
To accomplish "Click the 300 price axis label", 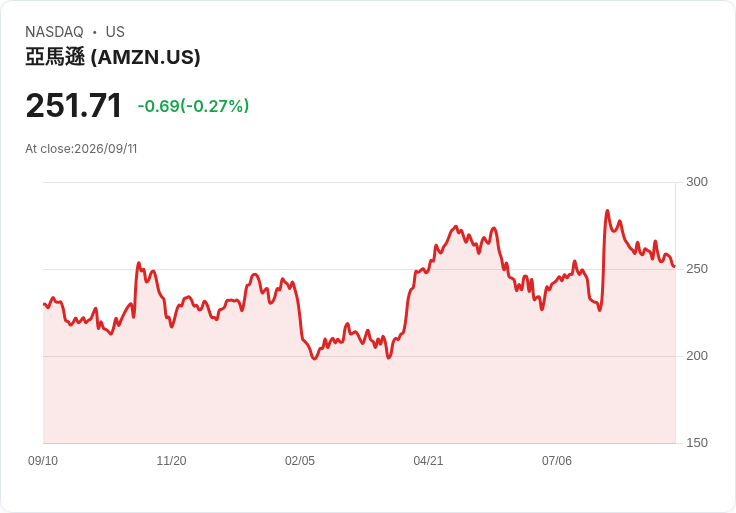I will (697, 182).
